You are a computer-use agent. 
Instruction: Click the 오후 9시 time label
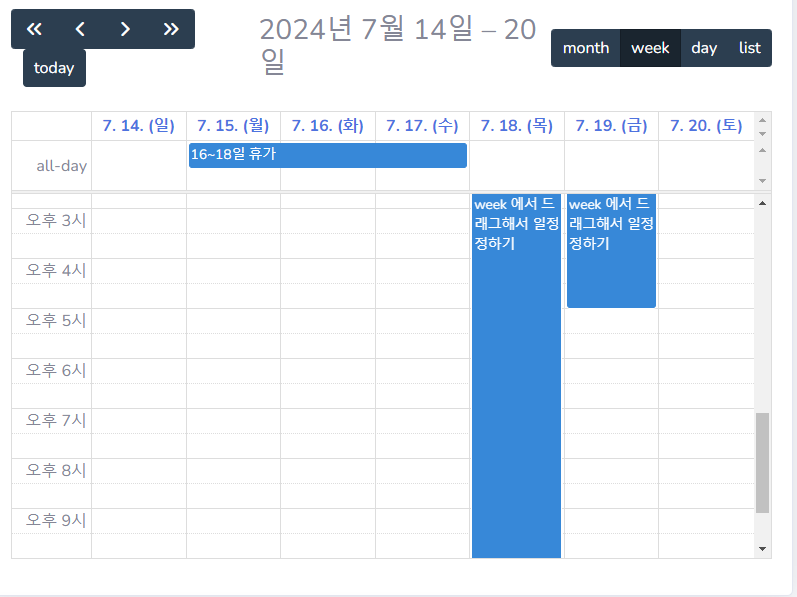(56, 520)
